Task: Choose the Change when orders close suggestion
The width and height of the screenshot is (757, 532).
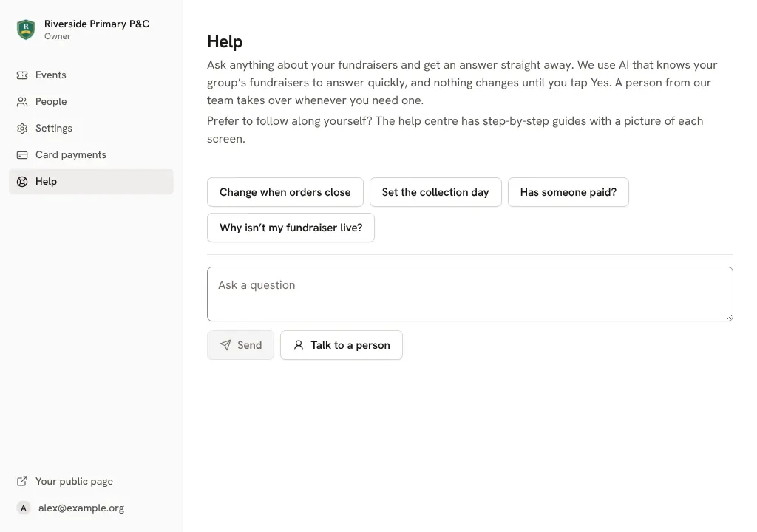Action: coord(285,192)
